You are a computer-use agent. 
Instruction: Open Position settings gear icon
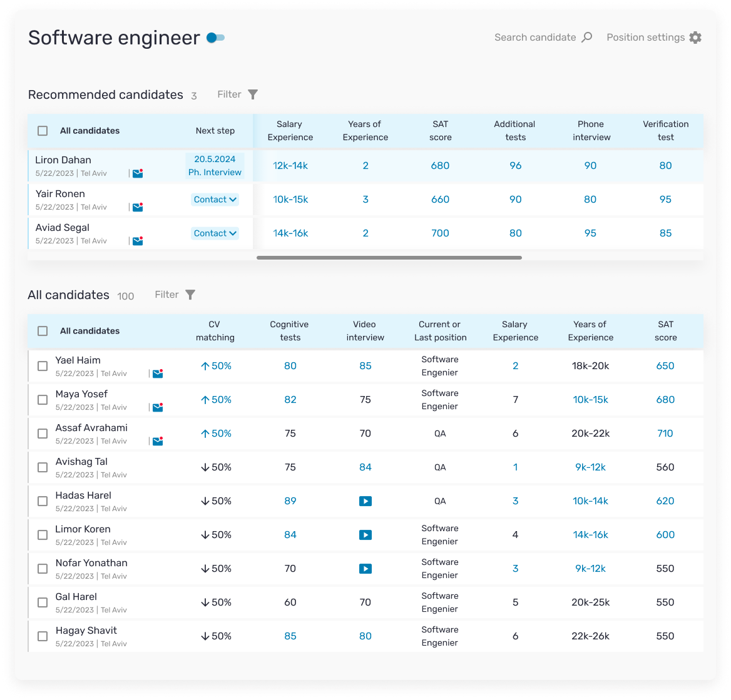695,37
